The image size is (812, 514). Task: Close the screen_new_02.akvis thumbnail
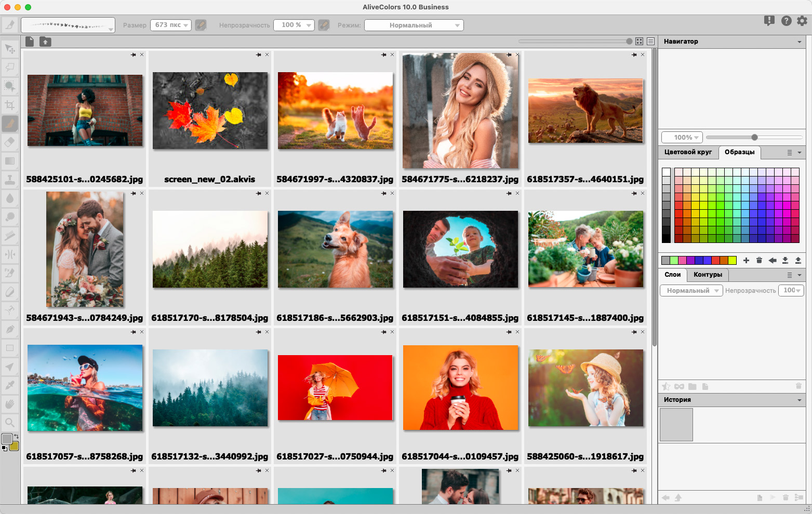point(267,55)
